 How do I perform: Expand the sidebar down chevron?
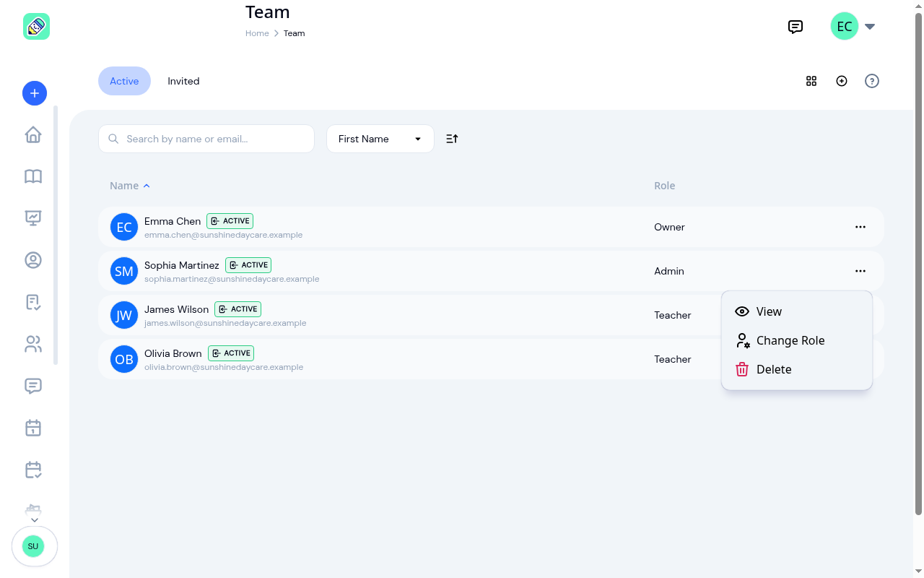34,520
